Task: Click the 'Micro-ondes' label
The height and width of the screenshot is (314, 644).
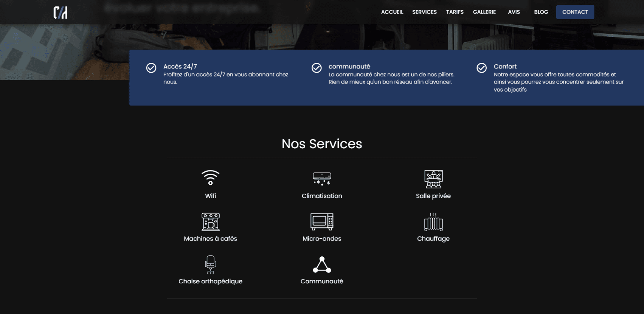Action: pyautogui.click(x=322, y=239)
